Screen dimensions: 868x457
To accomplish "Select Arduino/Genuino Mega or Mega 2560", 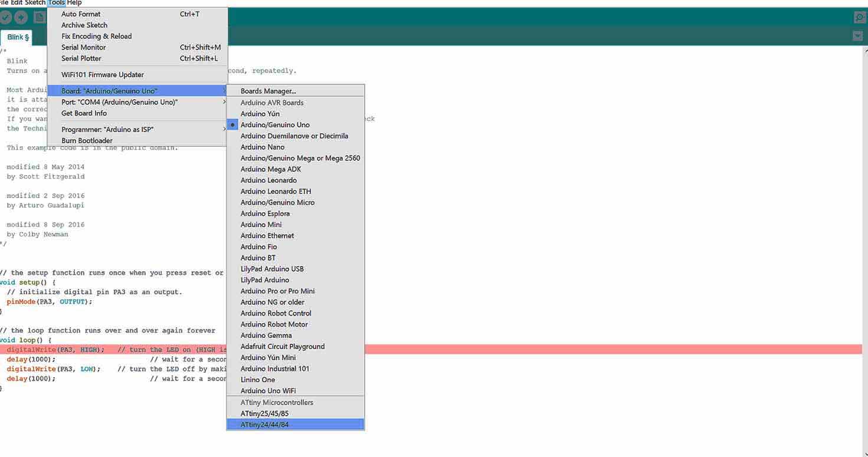I will click(x=296, y=158).
